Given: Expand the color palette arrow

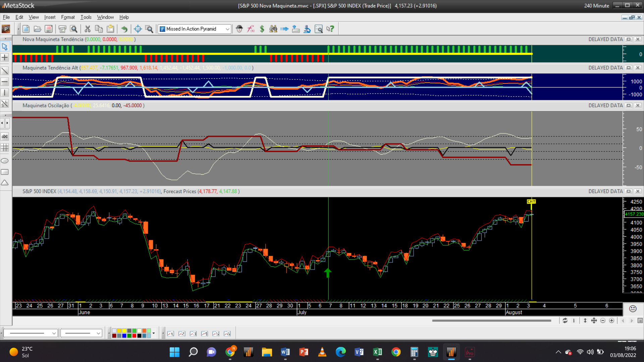Looking at the screenshot, I should point(154,333).
